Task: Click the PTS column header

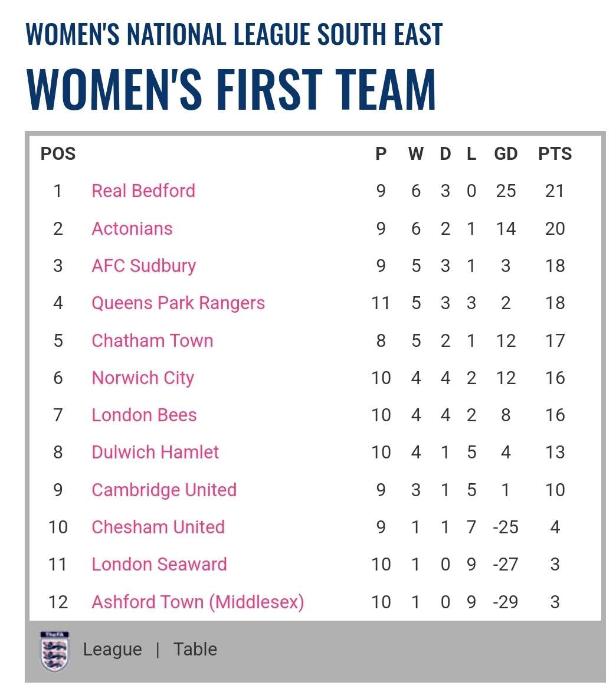Action: [x=555, y=154]
